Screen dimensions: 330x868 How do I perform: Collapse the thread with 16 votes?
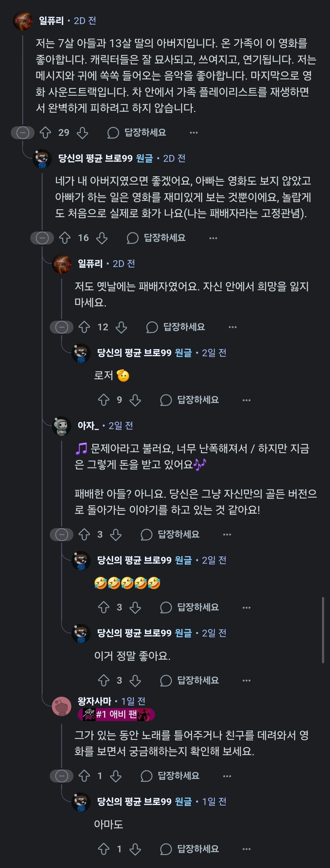(x=42, y=238)
